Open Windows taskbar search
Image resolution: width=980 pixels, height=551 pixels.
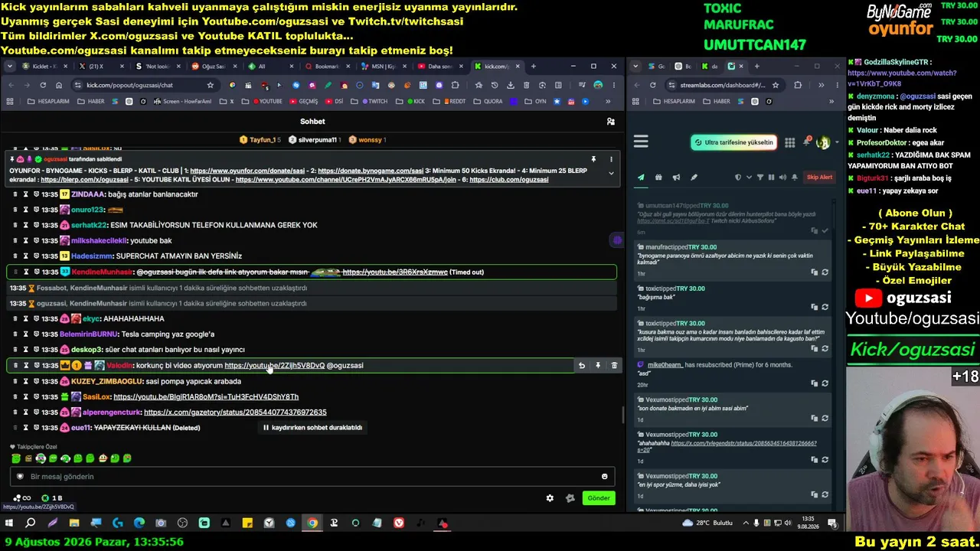(x=31, y=523)
